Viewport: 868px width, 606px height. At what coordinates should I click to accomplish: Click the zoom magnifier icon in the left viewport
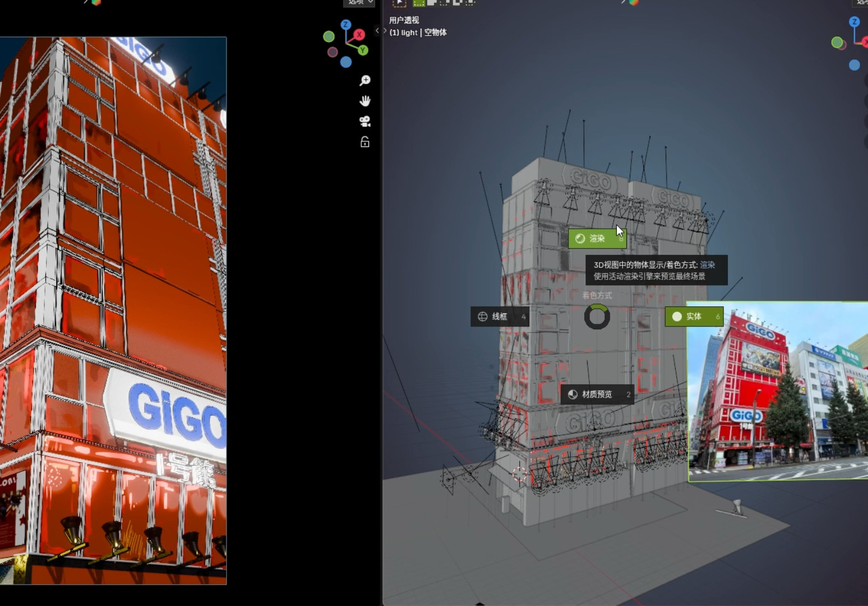(x=365, y=81)
